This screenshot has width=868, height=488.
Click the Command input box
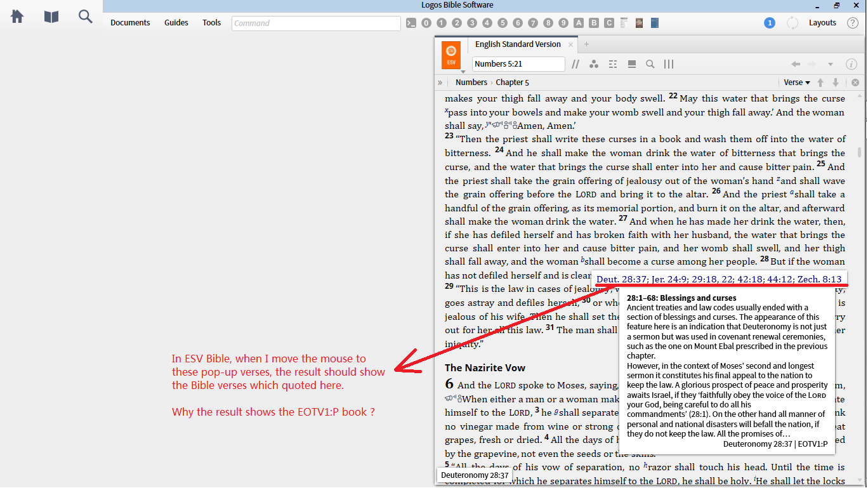coord(316,23)
